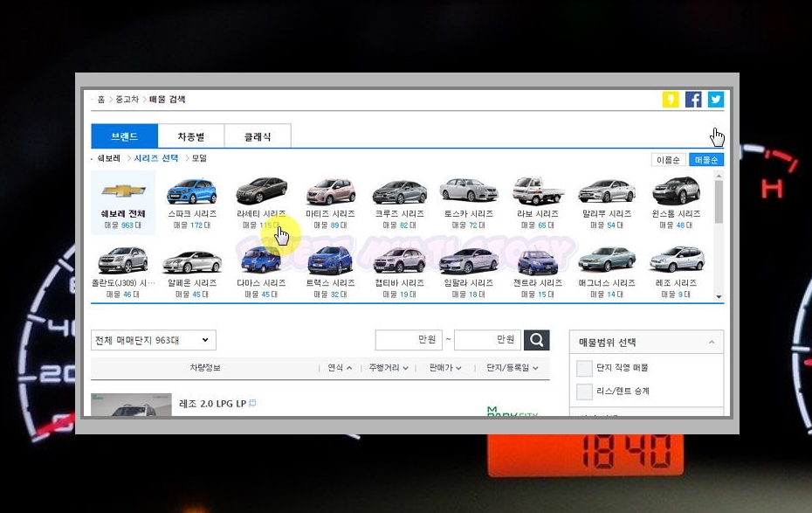The width and height of the screenshot is (812, 513).
Task: Choose the blue 트랙스 시리즈 SUV
Action: point(330,272)
